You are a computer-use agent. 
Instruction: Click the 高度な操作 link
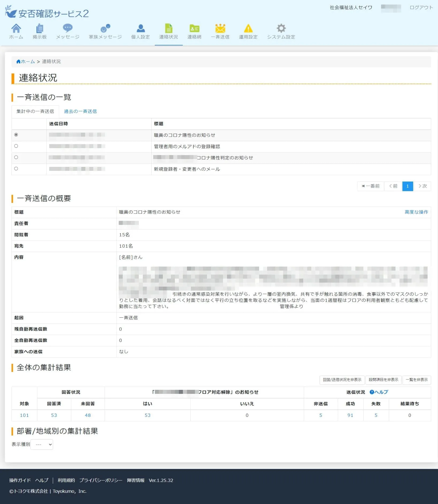click(416, 212)
